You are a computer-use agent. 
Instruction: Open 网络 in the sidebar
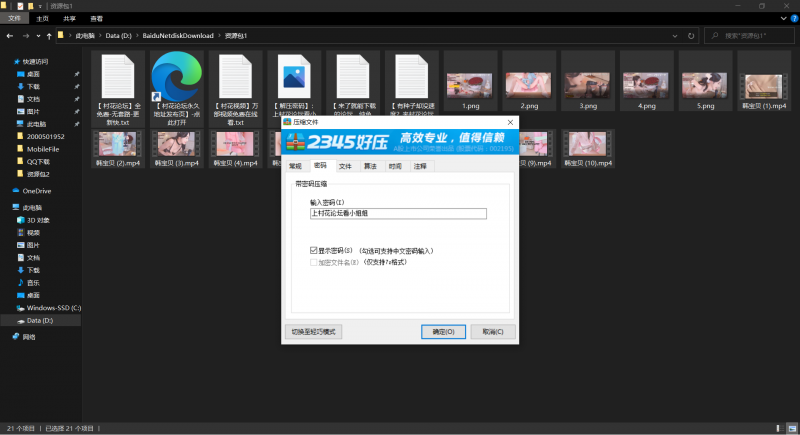click(29, 337)
